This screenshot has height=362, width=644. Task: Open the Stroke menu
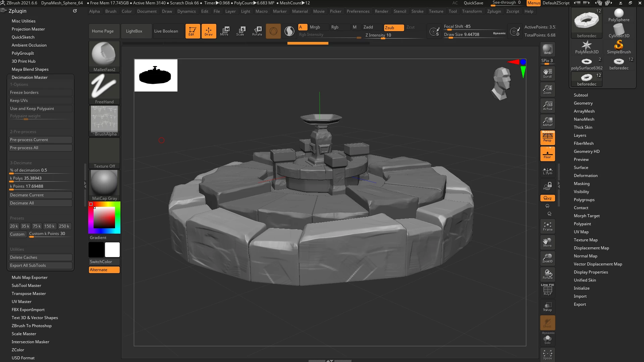[x=417, y=11]
